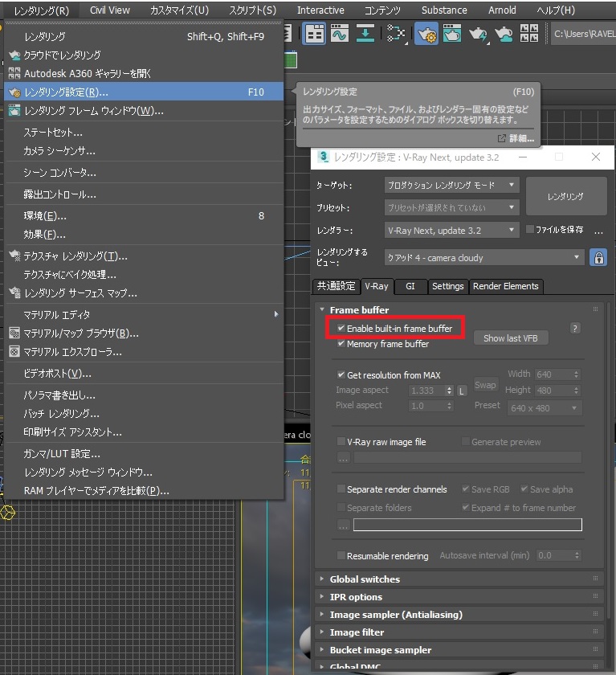
Task: Open the Schematic View icon
Action: pyautogui.click(x=365, y=34)
